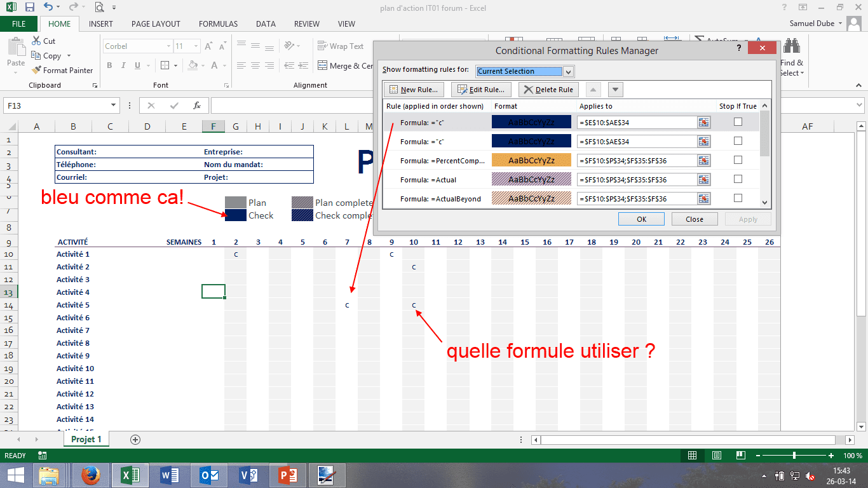
Task: Select the dark blue format preview swatch
Action: [531, 123]
